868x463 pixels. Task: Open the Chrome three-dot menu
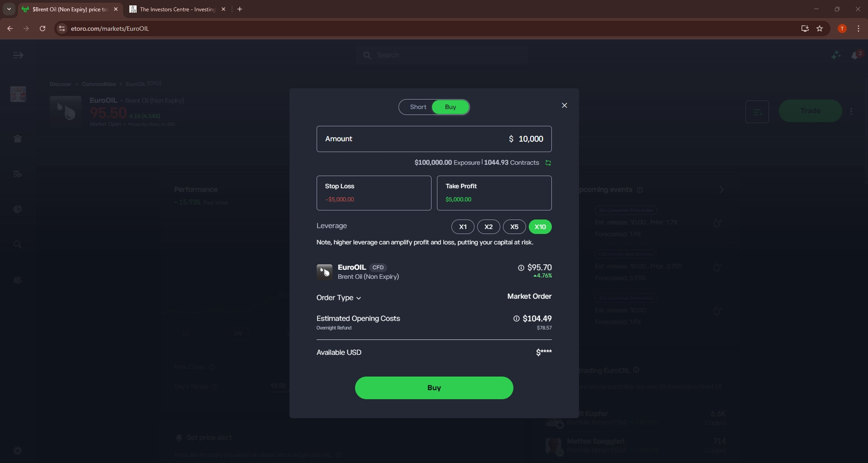pyautogui.click(x=859, y=29)
